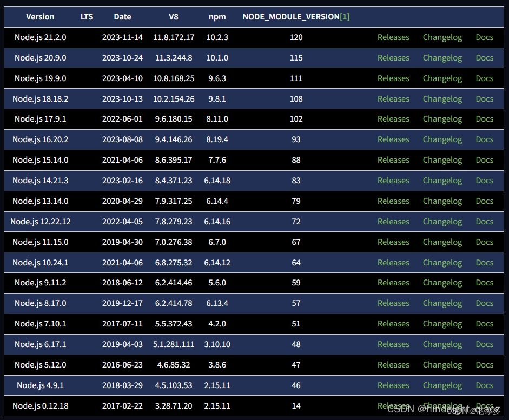Open Docs for Node.js 18.18.2
The height and width of the screenshot is (420, 509).
coord(484,98)
